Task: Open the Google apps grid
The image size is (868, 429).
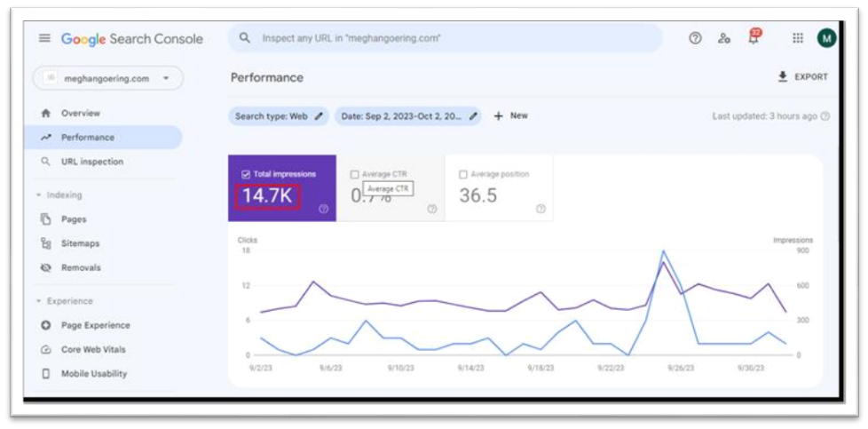Action: [x=798, y=38]
